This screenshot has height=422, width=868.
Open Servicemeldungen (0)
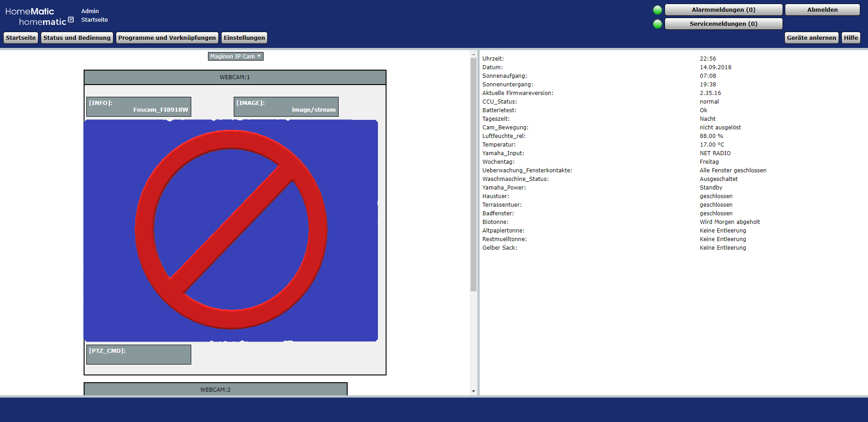coord(723,24)
